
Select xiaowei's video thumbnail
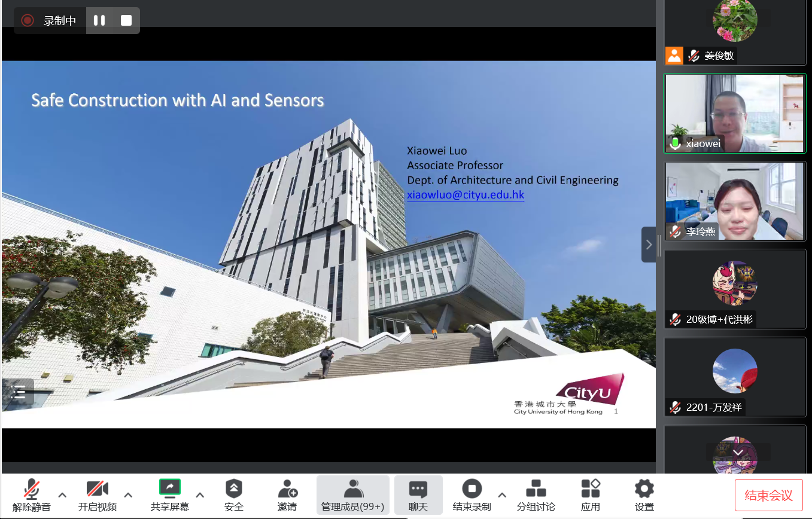(x=735, y=114)
